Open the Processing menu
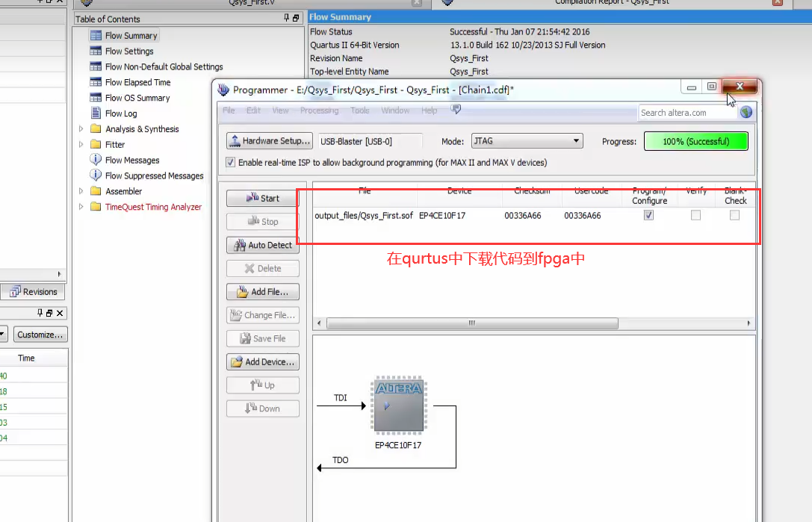Viewport: 812px width, 522px height. pos(320,111)
